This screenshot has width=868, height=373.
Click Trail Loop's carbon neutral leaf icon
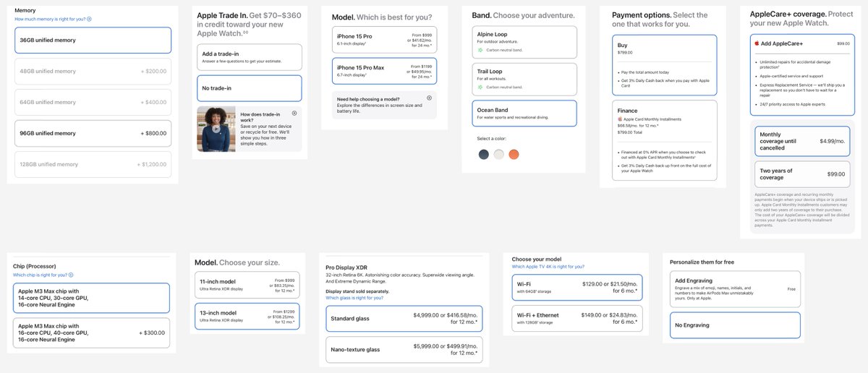pos(481,87)
